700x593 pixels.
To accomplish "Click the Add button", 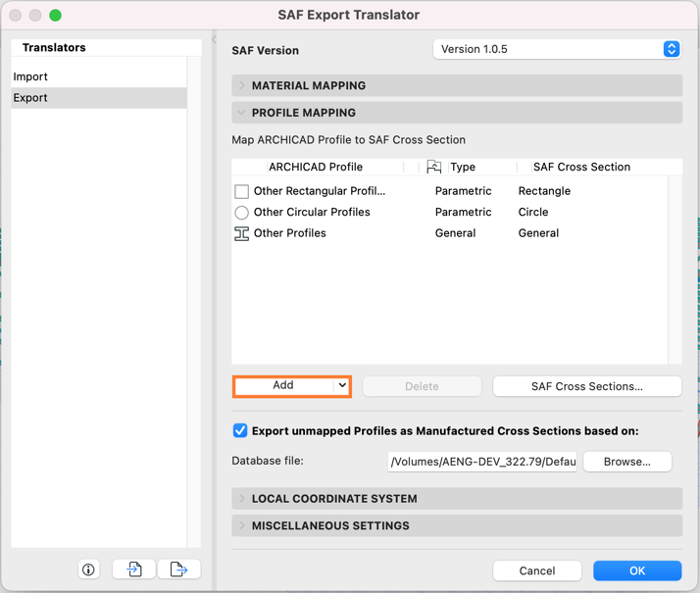I will 283,385.
